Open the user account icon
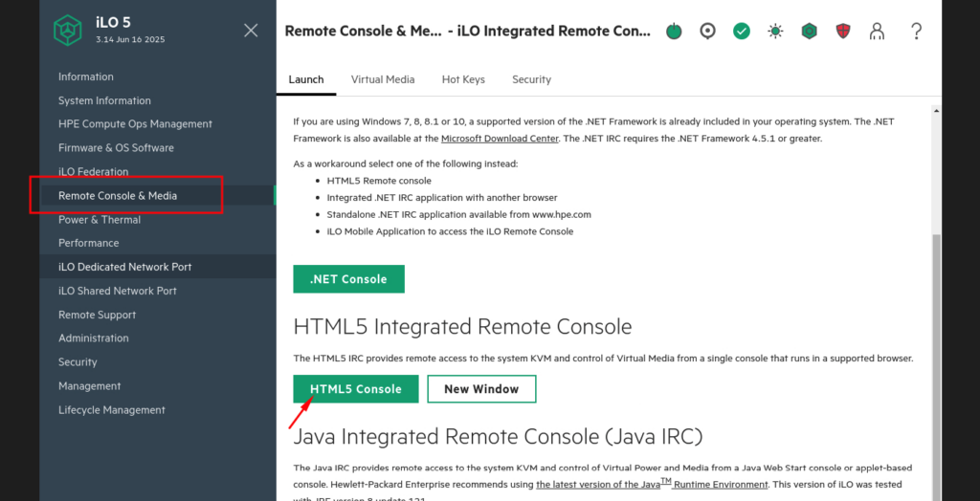The image size is (980, 501). pos(877,31)
